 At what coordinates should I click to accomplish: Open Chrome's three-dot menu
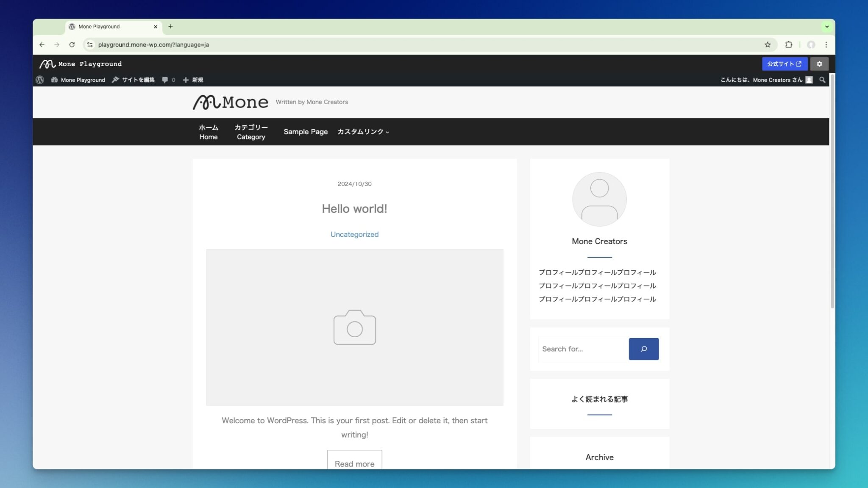(826, 44)
